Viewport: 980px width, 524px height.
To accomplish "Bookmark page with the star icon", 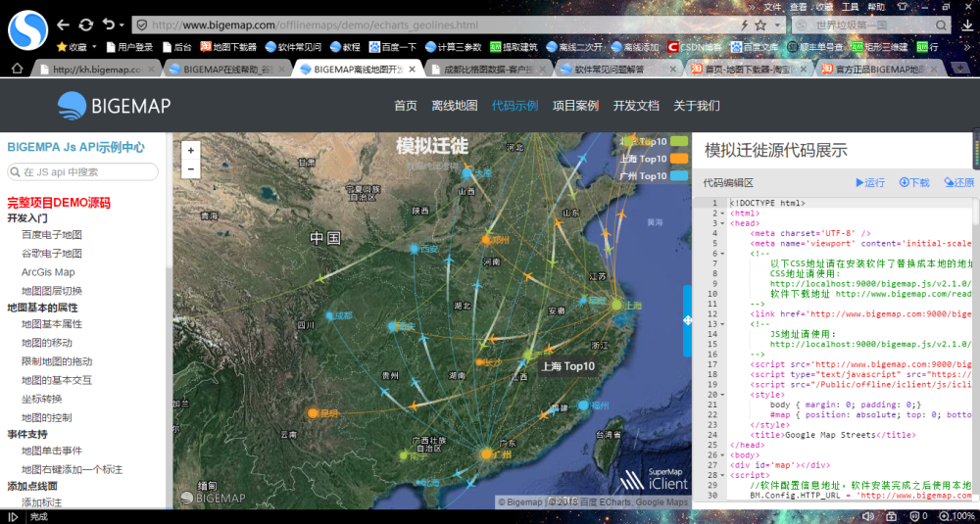I will tap(760, 25).
